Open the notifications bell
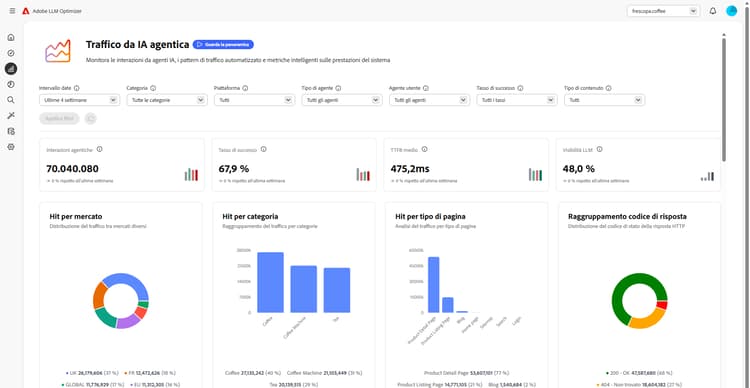The width and height of the screenshot is (750, 388). click(x=713, y=11)
